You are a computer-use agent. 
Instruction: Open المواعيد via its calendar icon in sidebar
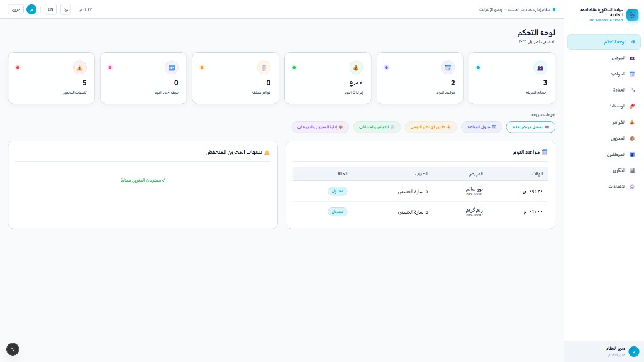tap(632, 74)
